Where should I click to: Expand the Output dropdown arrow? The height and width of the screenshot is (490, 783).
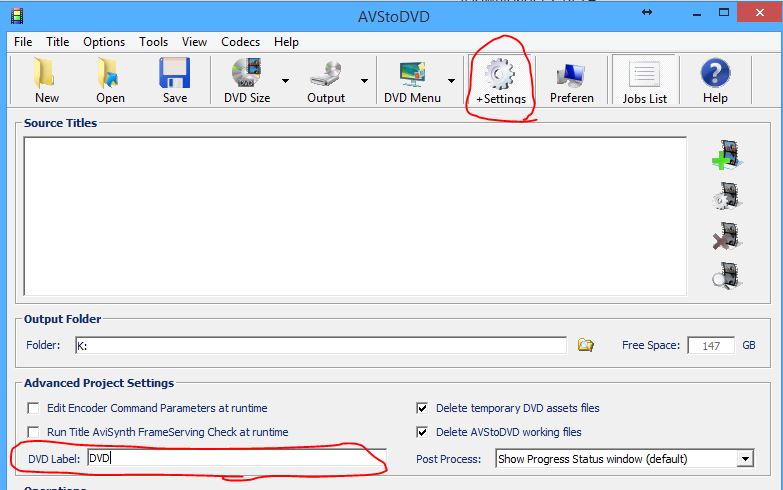(365, 80)
